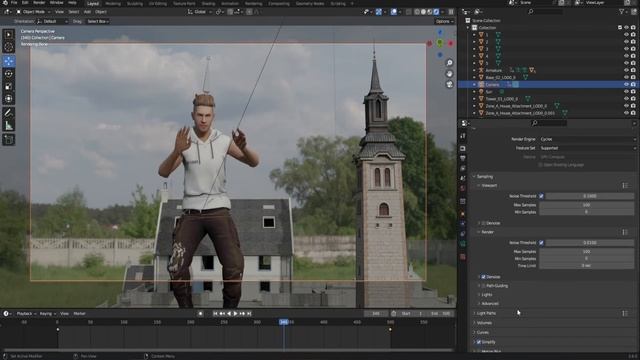Click the pan view hand icon
This screenshot has height=360, width=640.
[x=449, y=73]
